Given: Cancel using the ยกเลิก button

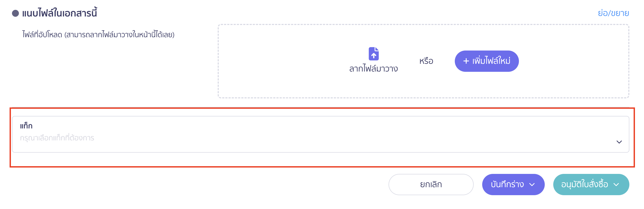Looking at the screenshot, I should coord(431,185).
